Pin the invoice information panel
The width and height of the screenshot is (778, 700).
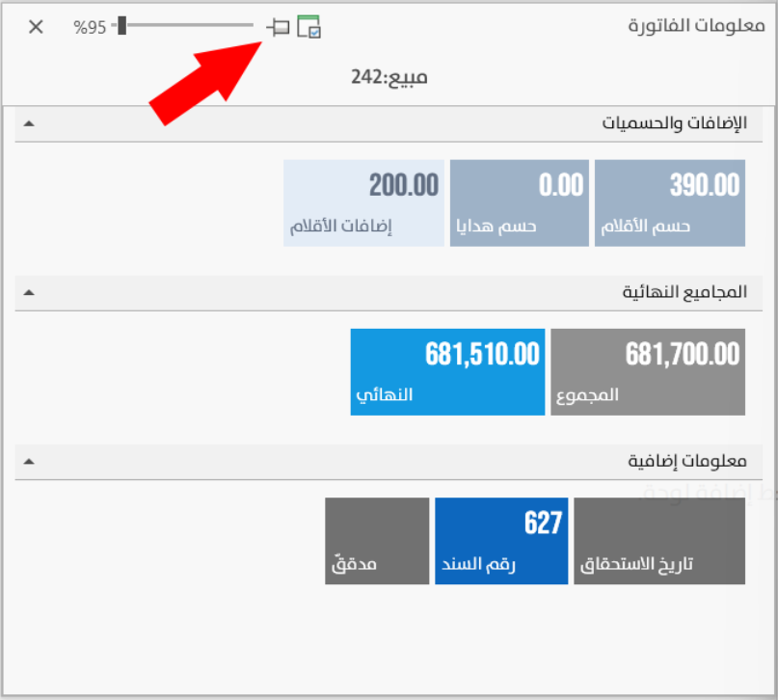coord(279,27)
